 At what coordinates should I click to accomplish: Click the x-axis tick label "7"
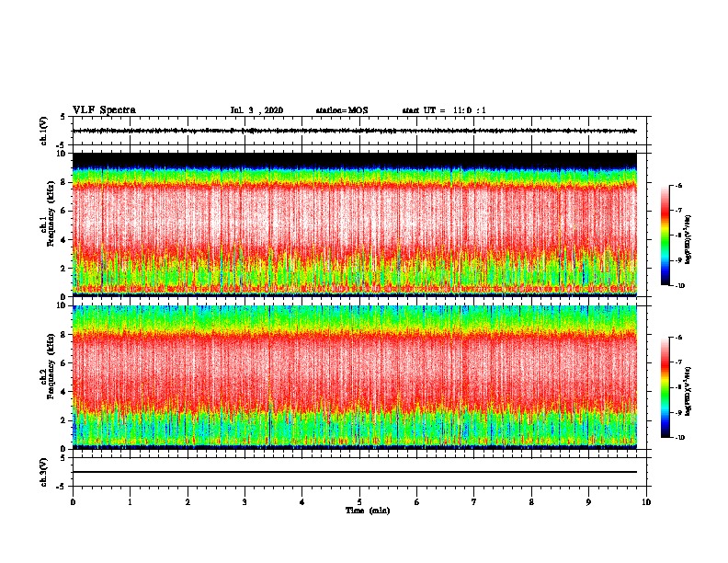pyautogui.click(x=474, y=502)
